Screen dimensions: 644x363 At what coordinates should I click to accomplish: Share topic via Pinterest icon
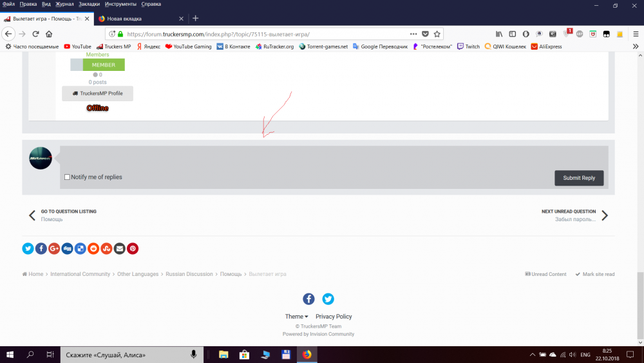(x=133, y=248)
